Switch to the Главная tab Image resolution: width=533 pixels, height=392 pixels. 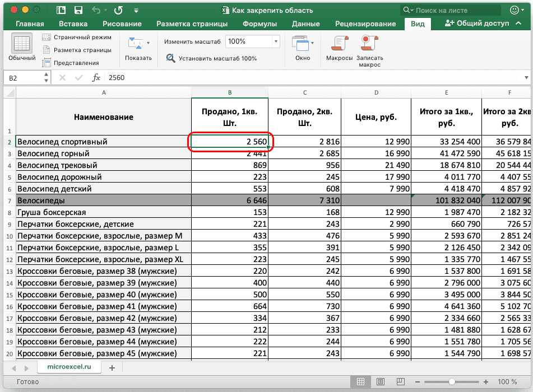click(x=30, y=24)
